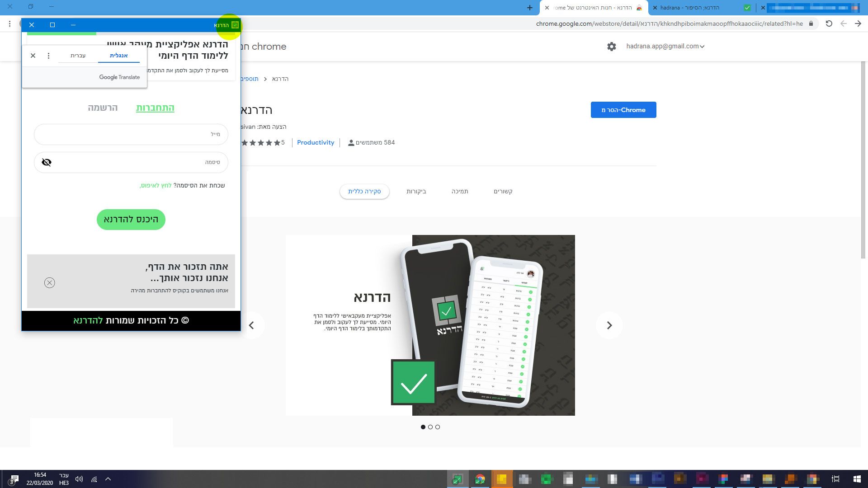The image size is (868, 488).
Task: Open the Chrome three-dot browser menu
Action: point(9,23)
